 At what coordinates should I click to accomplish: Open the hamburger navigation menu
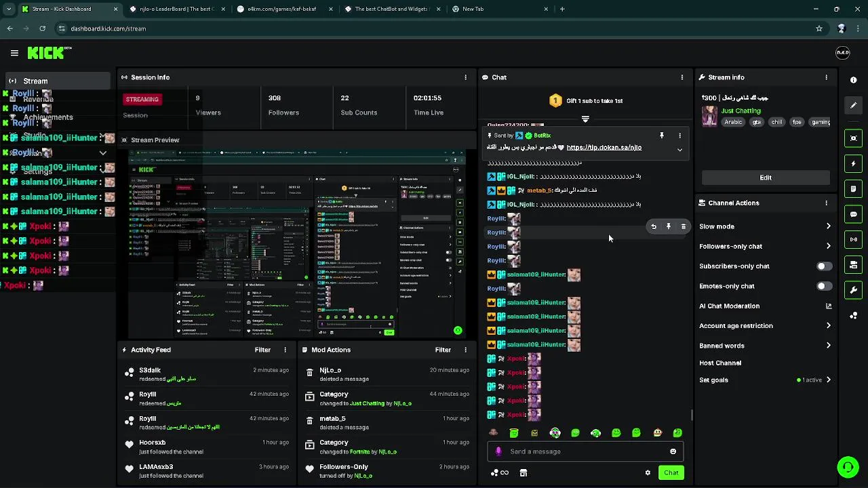(x=14, y=53)
